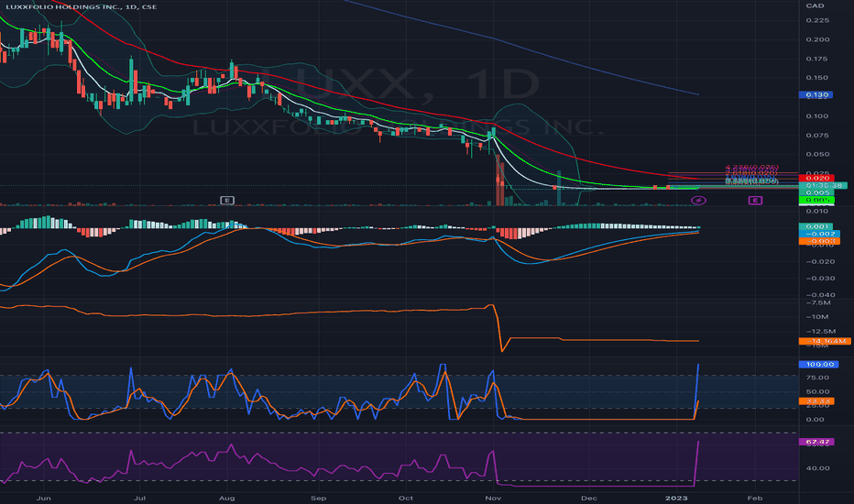
Task: Click the 01:35:38 countdown label
Action: click(x=823, y=185)
